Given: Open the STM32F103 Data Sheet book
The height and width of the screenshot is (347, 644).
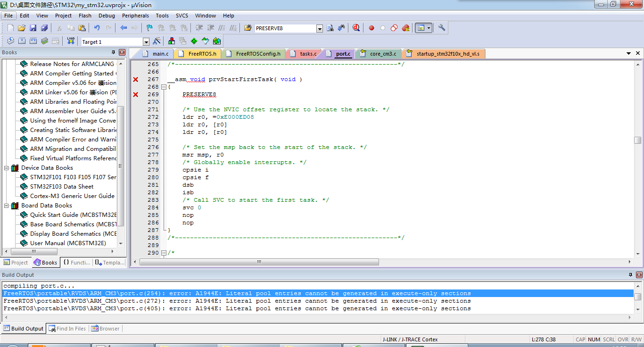Looking at the screenshot, I should [62, 187].
